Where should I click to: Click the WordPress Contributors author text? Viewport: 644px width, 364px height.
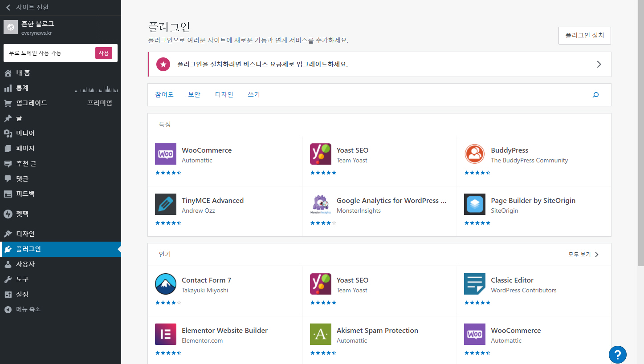pos(524,291)
